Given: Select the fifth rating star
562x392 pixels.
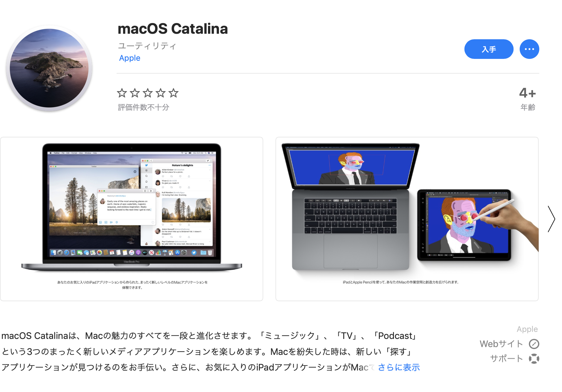Looking at the screenshot, I should pos(173,93).
